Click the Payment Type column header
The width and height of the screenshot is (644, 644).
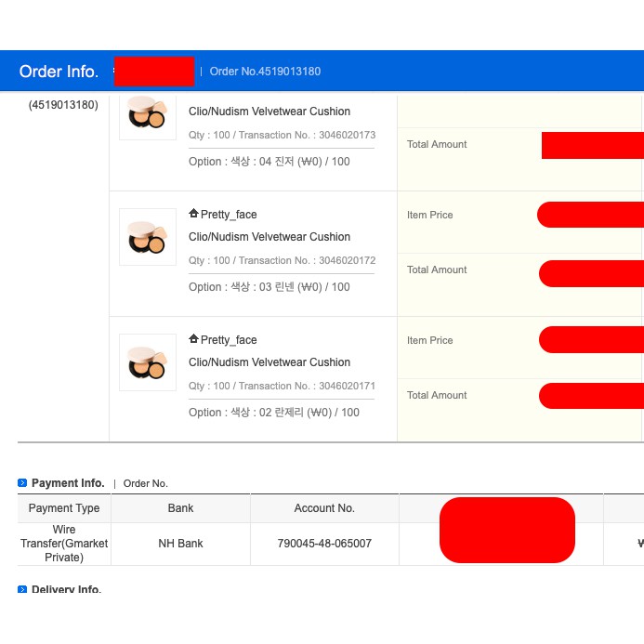[x=64, y=508]
